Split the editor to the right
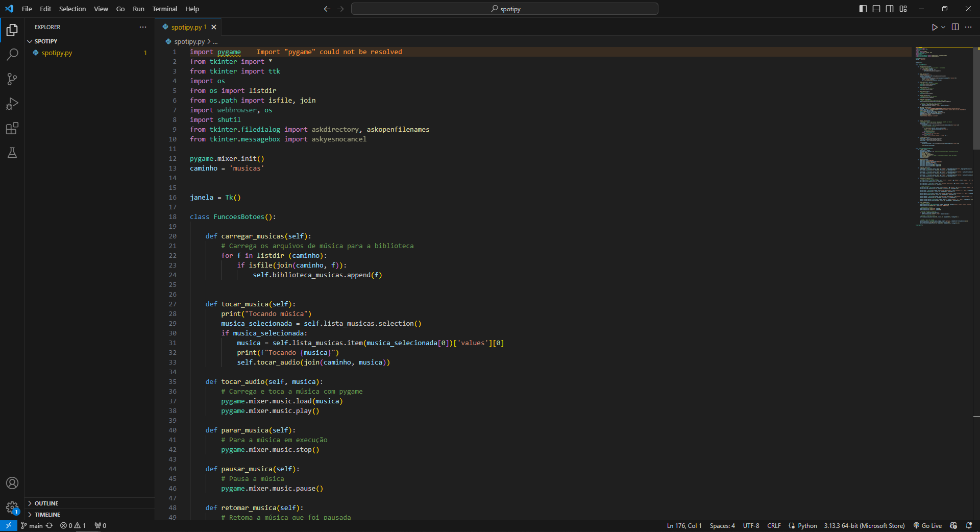 955,27
